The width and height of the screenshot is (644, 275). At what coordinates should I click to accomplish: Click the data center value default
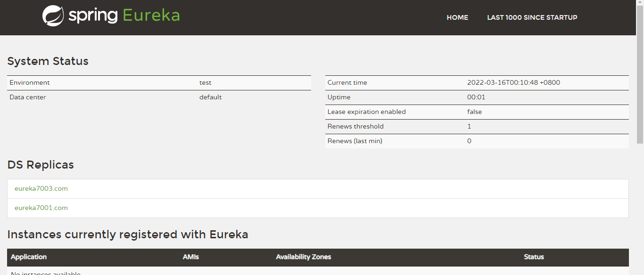[210, 97]
